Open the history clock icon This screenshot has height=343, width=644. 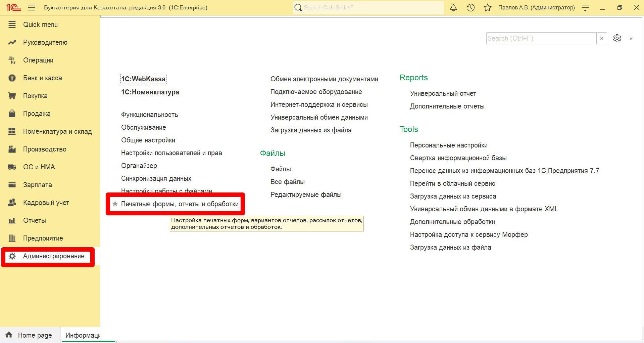click(x=470, y=7)
